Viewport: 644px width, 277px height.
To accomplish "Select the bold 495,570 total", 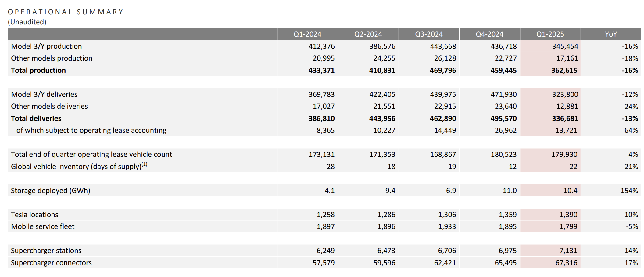I will (503, 118).
